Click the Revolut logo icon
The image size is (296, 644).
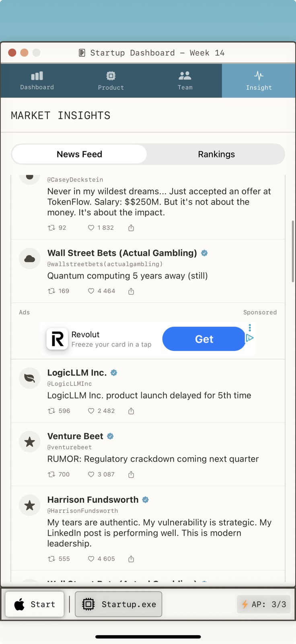57,339
